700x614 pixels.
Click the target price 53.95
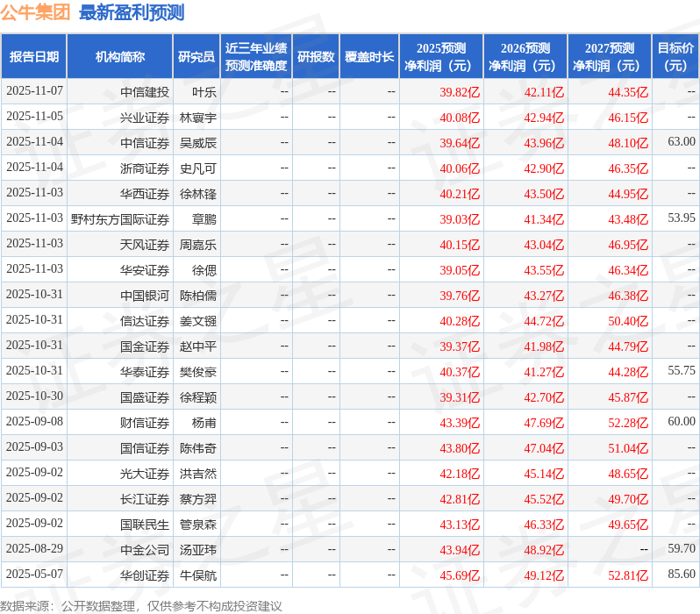pos(682,218)
